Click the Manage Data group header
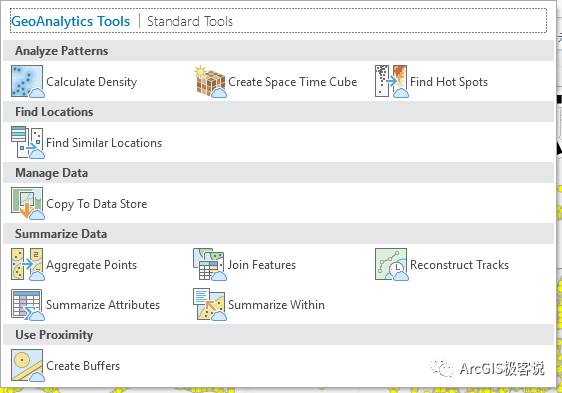The width and height of the screenshot is (562, 393). pyautogui.click(x=278, y=172)
